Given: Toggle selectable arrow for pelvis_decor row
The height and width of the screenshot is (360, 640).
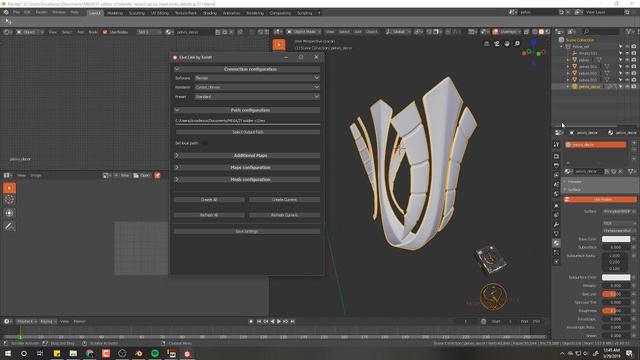Looking at the screenshot, I should [620, 87].
